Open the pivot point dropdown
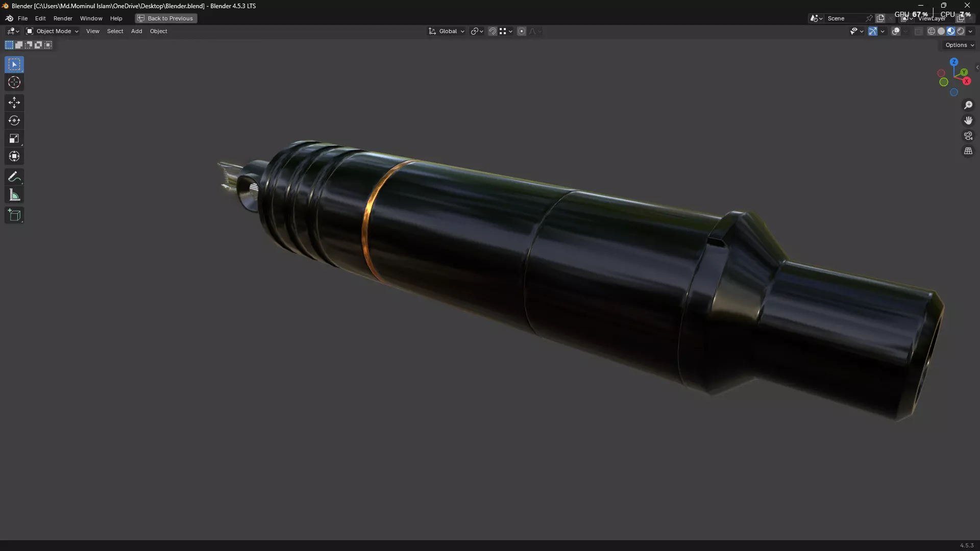 tap(477, 32)
